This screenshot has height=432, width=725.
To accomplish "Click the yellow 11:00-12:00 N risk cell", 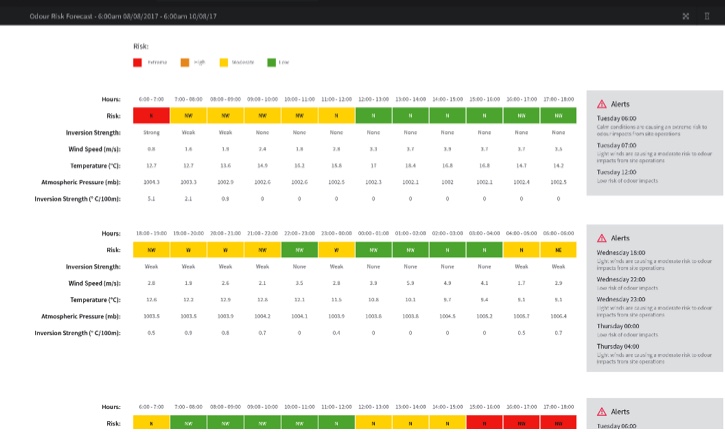I will tap(336, 116).
